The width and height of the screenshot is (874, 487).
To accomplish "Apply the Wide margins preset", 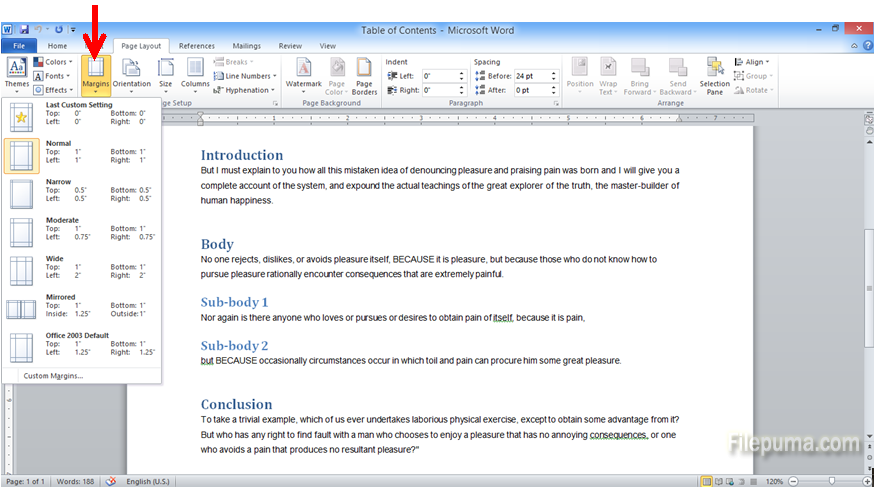I will point(82,271).
